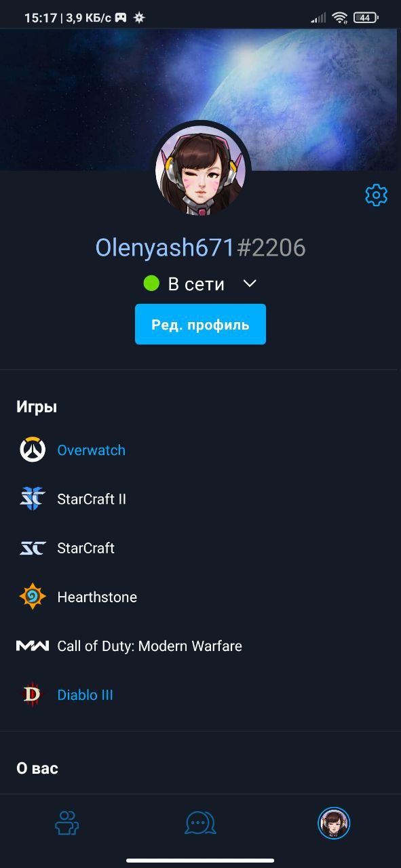Open the chats tab in the bottom bar

[x=200, y=823]
